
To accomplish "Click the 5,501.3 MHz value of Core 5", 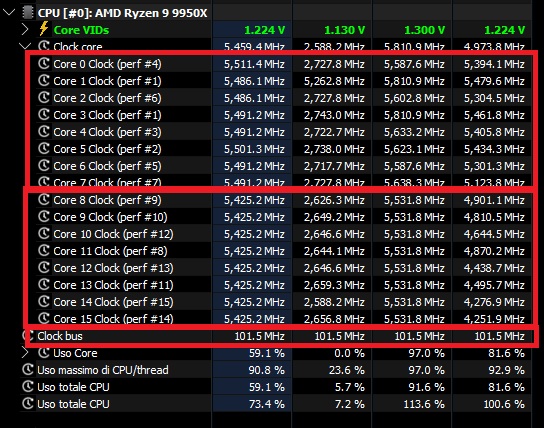I will [254, 149].
